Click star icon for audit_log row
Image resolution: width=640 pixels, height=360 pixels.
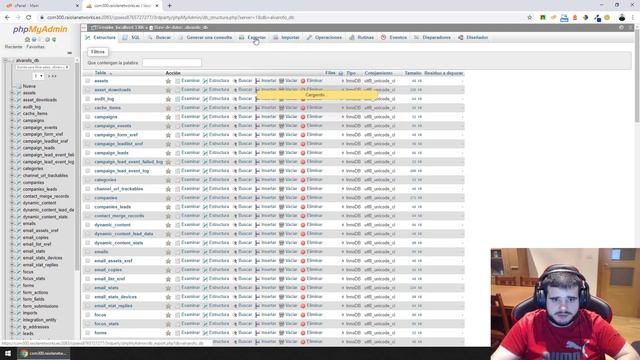[168, 99]
